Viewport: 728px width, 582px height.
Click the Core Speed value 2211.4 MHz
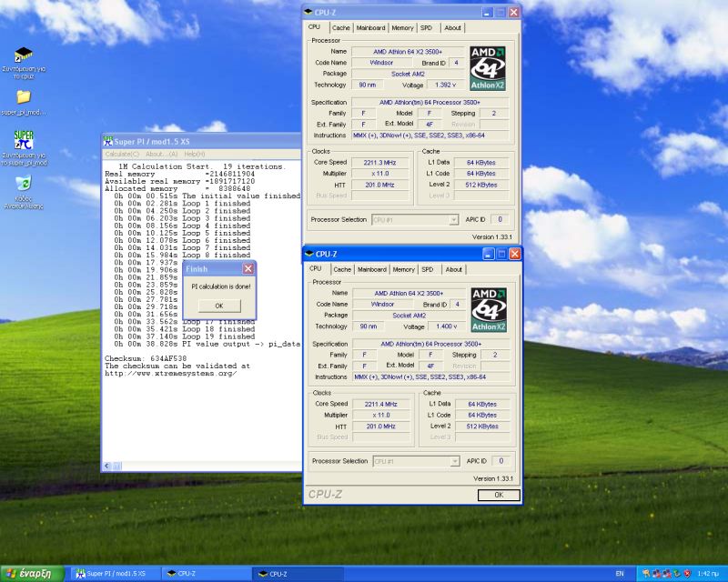381,405
